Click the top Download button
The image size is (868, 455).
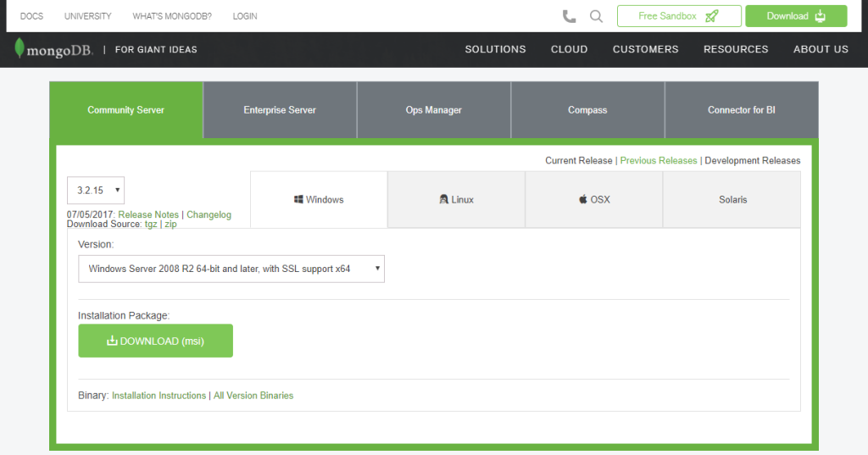796,16
